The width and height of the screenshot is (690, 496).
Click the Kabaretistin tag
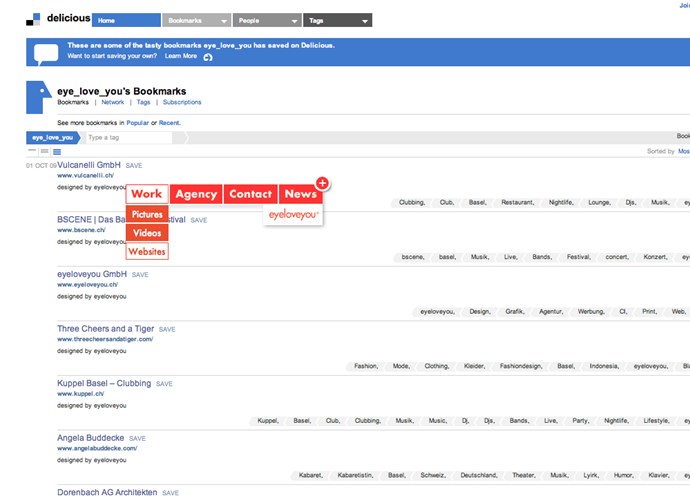356,475
